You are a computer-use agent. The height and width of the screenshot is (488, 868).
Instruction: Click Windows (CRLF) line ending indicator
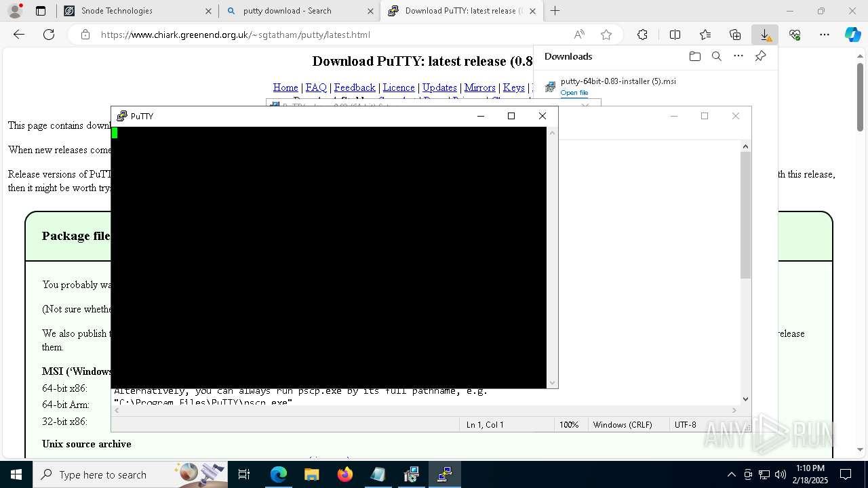(623, 425)
